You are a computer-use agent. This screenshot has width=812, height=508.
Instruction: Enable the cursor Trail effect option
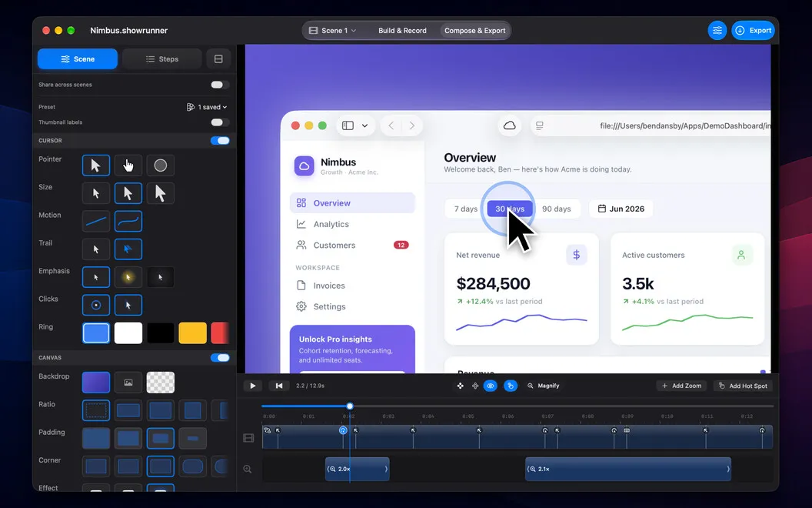pyautogui.click(x=128, y=249)
